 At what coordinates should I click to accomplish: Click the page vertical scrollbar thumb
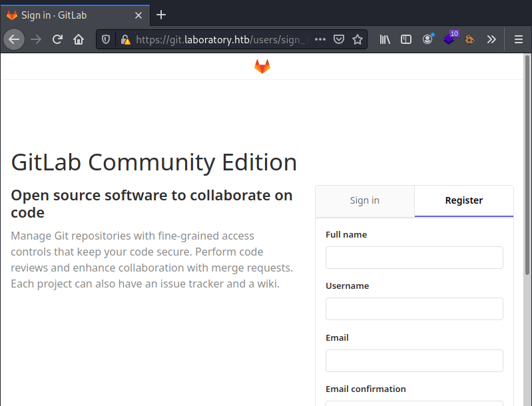click(x=527, y=165)
